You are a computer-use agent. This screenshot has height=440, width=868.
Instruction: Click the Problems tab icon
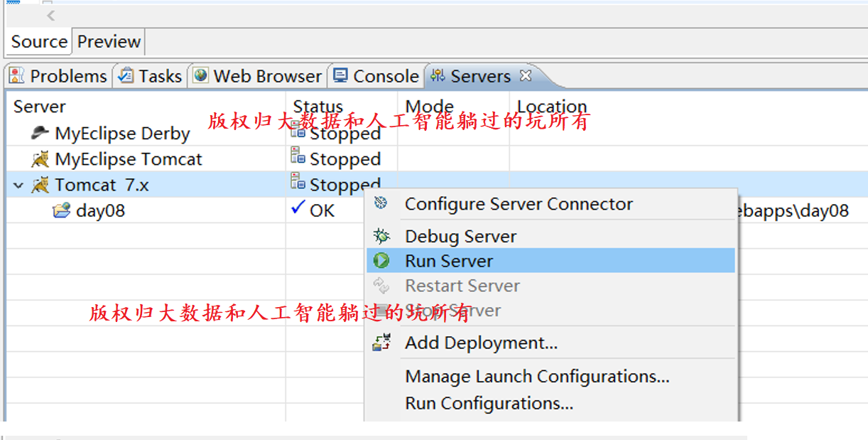(x=18, y=75)
